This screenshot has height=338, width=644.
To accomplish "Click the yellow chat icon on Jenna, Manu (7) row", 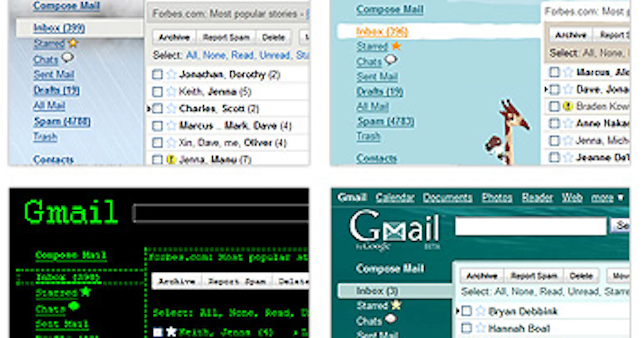I will 171,160.
